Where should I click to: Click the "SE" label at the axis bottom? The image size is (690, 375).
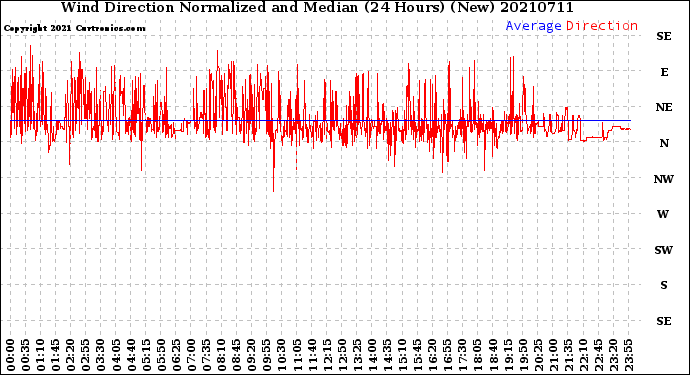(x=664, y=321)
